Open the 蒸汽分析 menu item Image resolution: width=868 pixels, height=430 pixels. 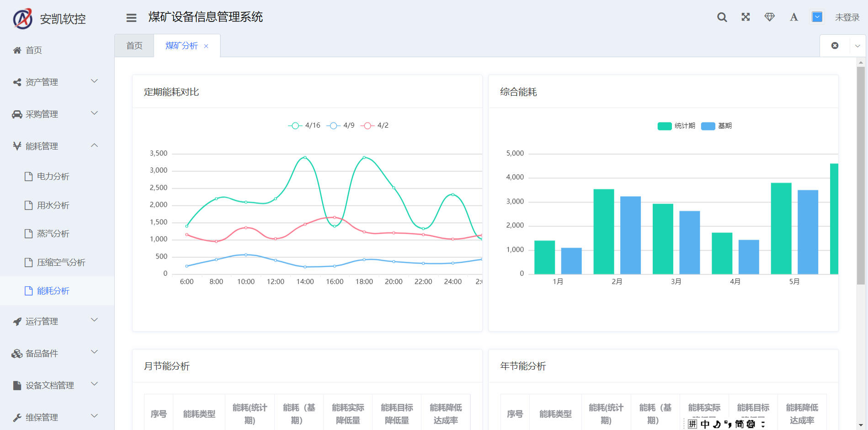[57, 234]
